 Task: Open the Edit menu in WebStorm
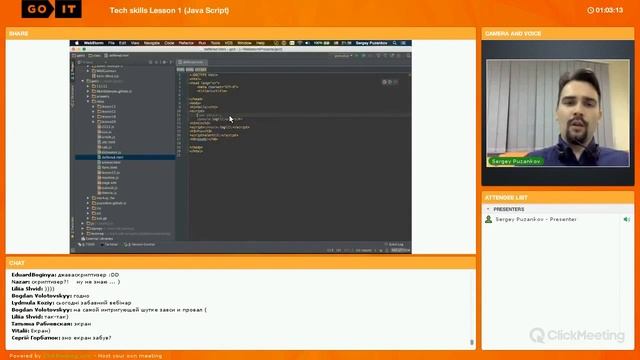pos(122,43)
